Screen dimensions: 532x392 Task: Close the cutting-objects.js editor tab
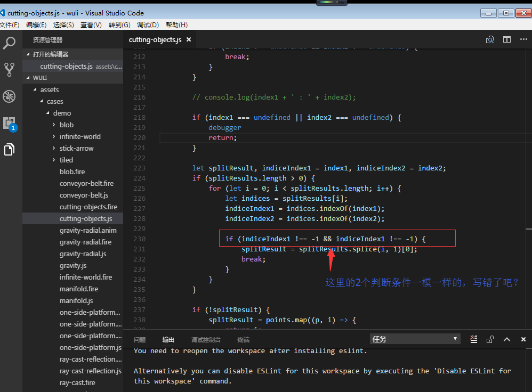click(x=189, y=39)
